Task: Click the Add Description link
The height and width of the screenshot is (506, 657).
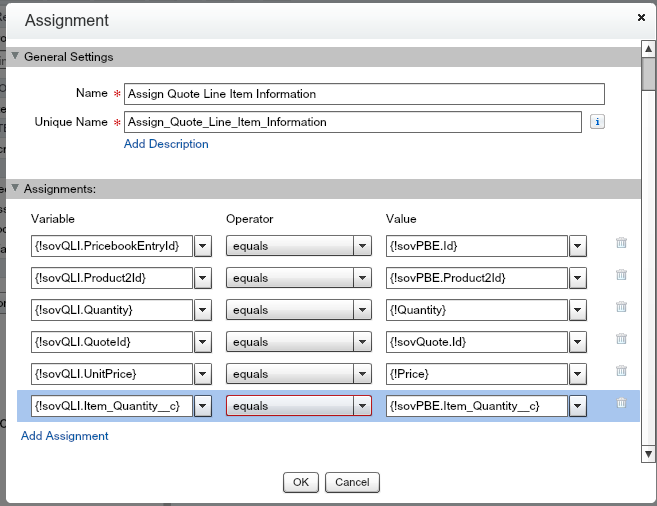Action: [166, 144]
